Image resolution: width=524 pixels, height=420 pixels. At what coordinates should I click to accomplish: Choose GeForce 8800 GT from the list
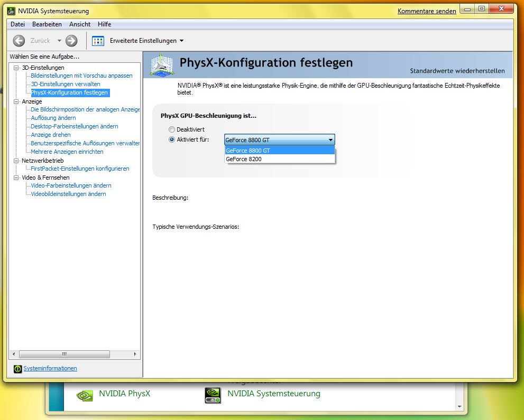(x=280, y=151)
